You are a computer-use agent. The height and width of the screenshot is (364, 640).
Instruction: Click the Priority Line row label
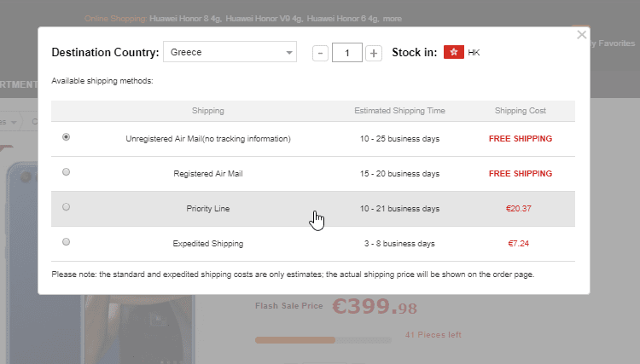click(x=207, y=209)
